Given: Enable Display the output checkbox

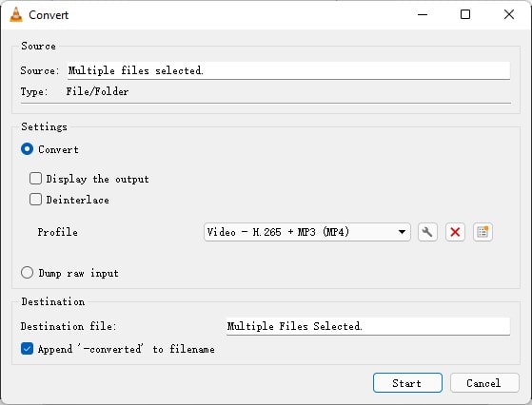Looking at the screenshot, I should pos(35,179).
